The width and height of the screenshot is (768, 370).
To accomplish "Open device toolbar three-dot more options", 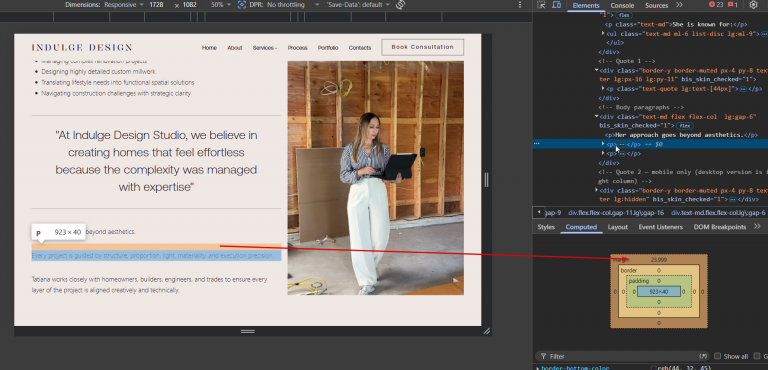I will (x=520, y=5).
